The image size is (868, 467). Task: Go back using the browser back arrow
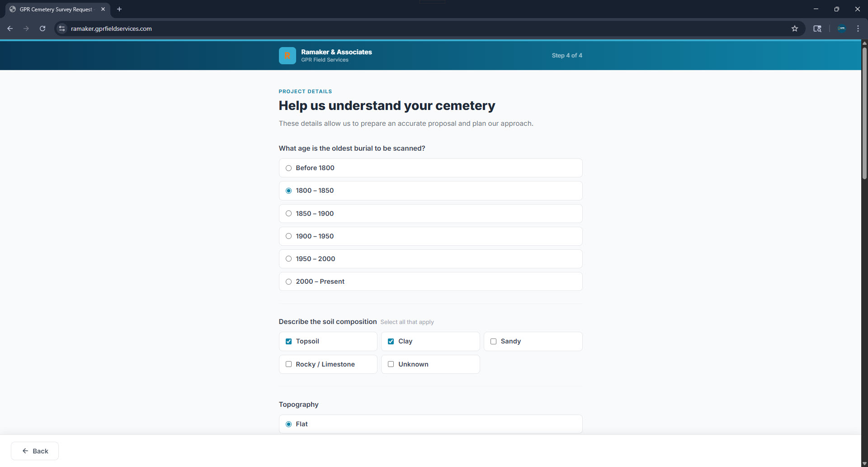[x=10, y=29]
